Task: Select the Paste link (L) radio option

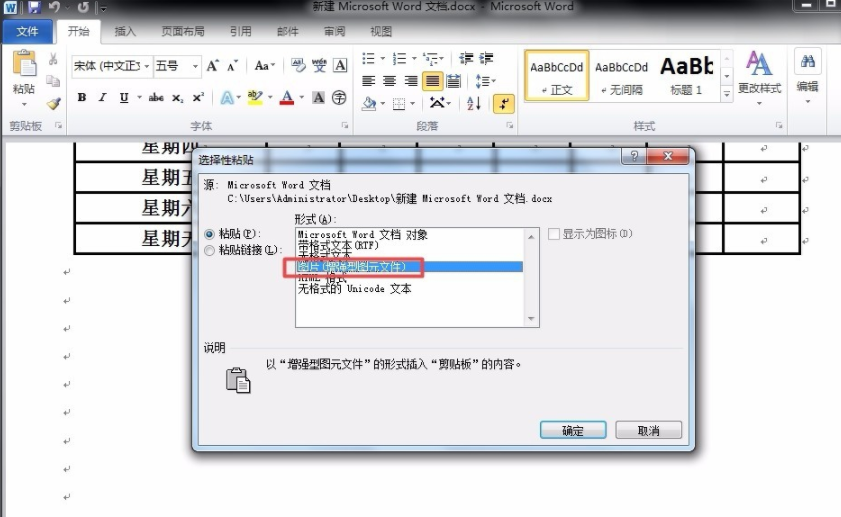Action: click(210, 250)
